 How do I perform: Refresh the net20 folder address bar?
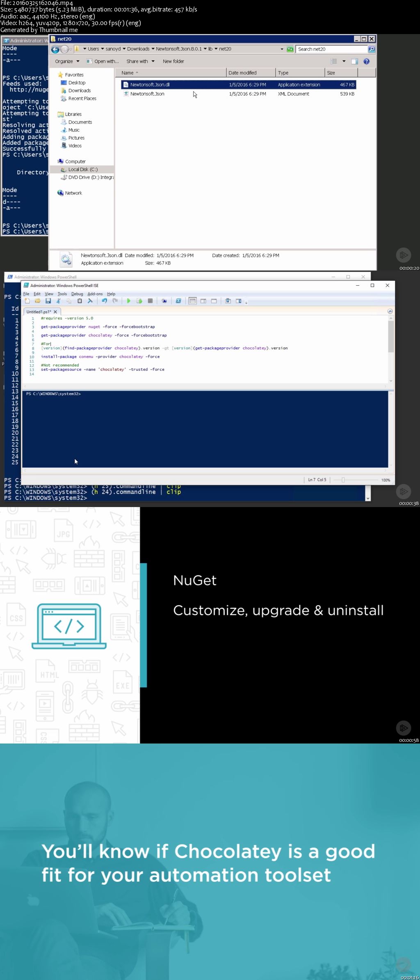[290, 49]
